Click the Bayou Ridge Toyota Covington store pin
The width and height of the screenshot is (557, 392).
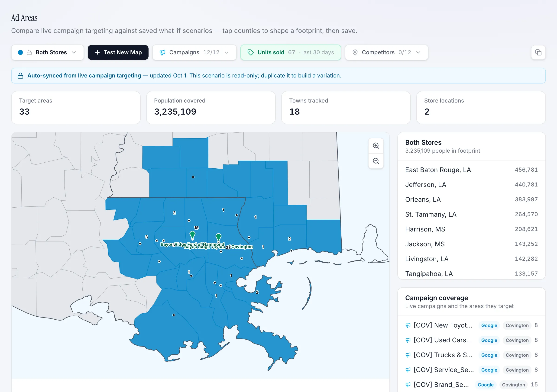(218, 237)
